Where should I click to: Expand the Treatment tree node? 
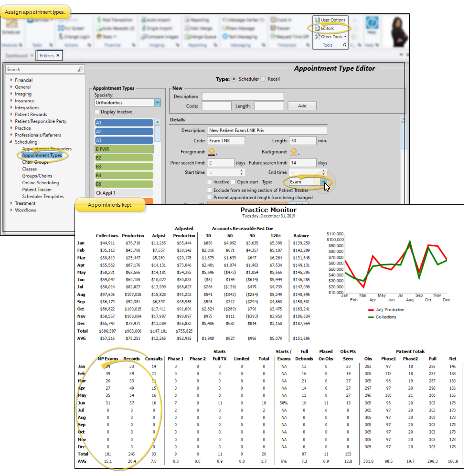(x=11, y=203)
